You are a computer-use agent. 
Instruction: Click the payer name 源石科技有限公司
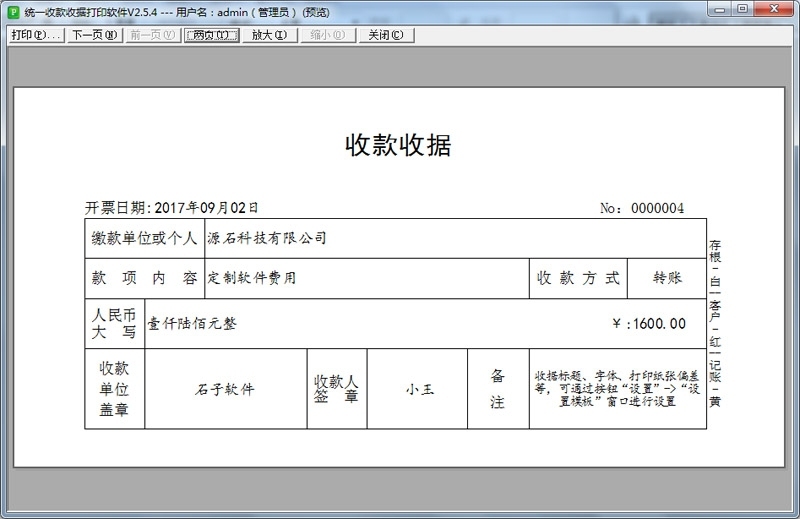click(x=267, y=238)
